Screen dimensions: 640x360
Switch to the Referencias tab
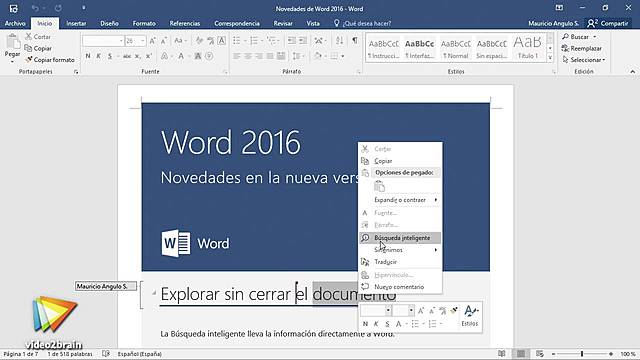click(x=185, y=23)
